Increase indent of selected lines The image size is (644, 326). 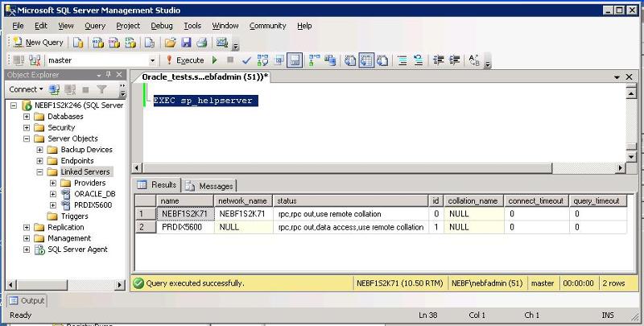[x=454, y=60]
